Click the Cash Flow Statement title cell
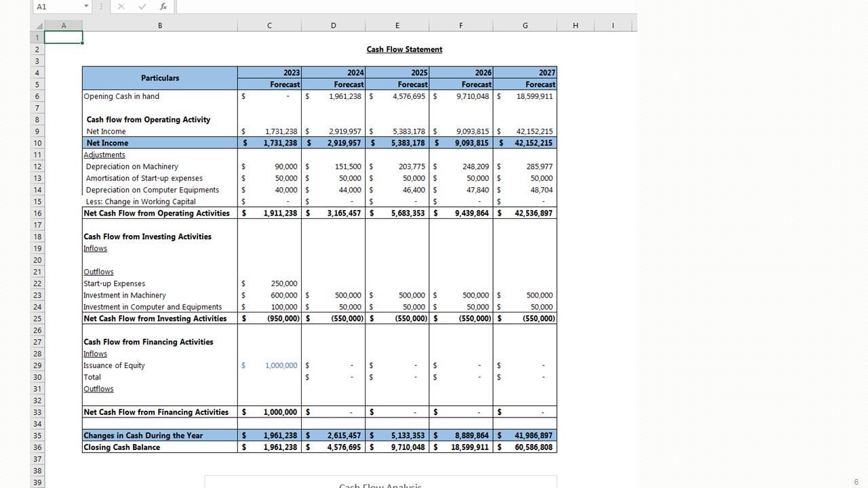 pos(404,49)
